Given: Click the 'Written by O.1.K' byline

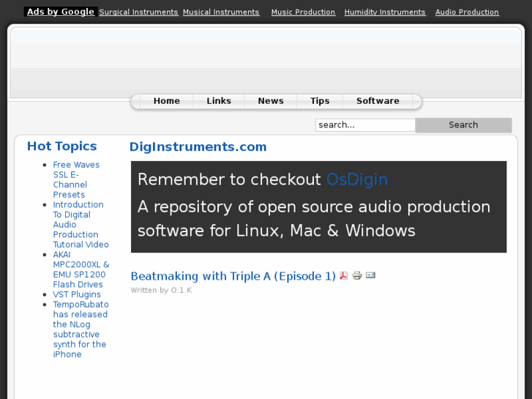Looking at the screenshot, I should click(x=161, y=290).
